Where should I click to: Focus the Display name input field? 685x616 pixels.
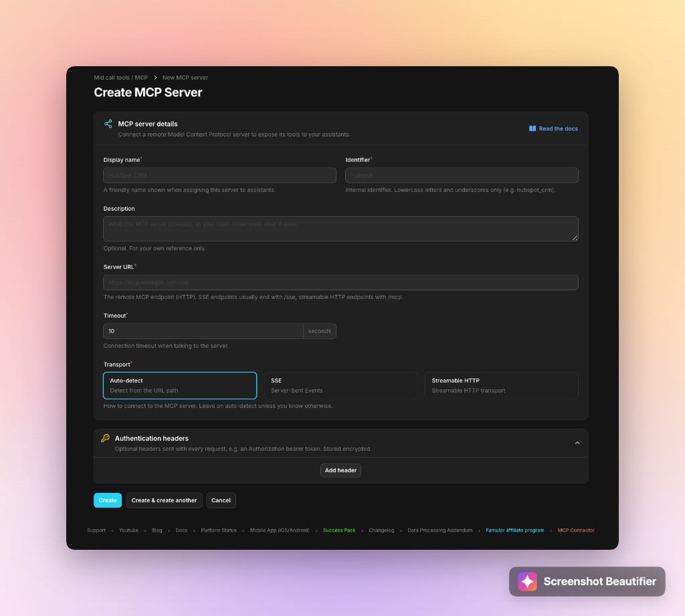tap(219, 175)
